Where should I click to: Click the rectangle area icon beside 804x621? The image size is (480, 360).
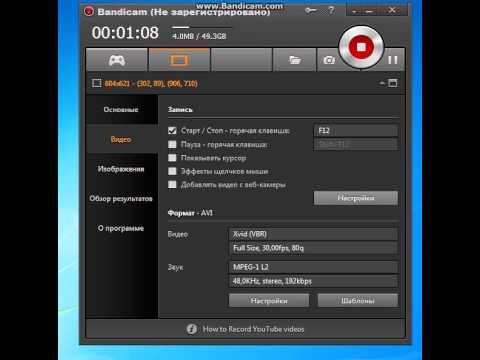pos(97,83)
